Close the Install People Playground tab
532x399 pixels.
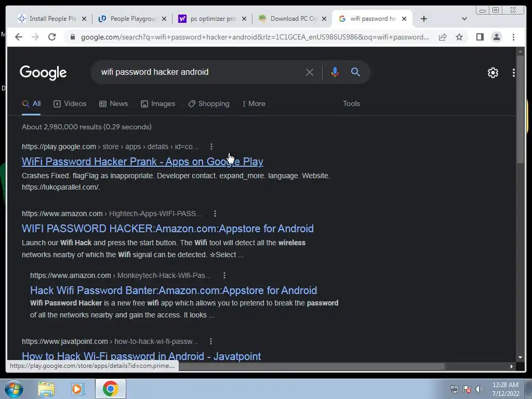[84, 19]
